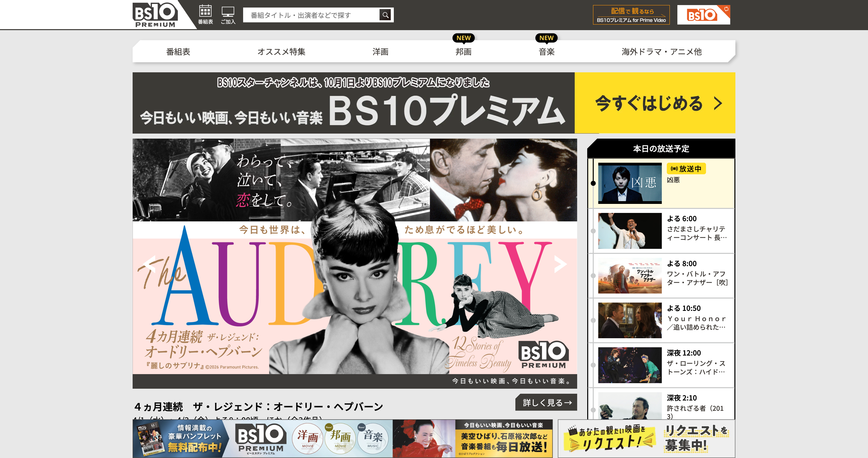Click the 本日の放送予定 heading
The width and height of the screenshot is (868, 458).
pyautogui.click(x=661, y=148)
